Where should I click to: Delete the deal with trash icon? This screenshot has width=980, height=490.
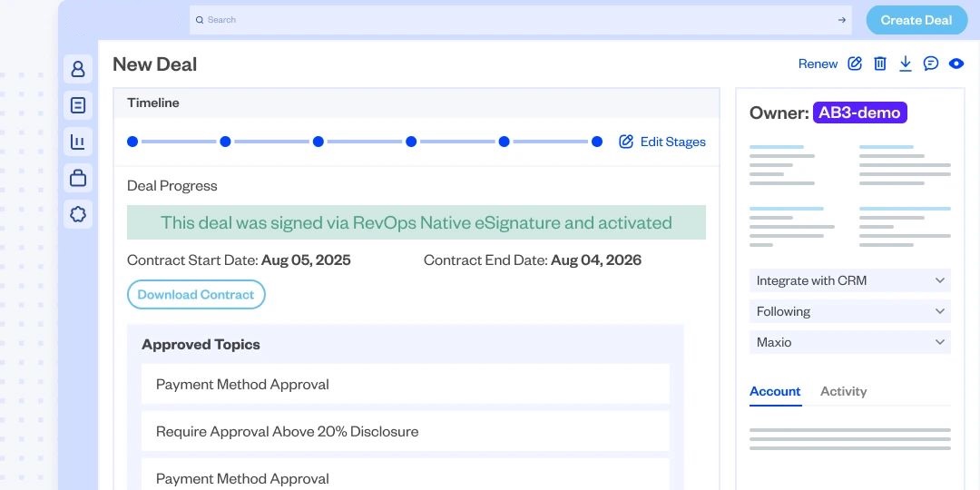[x=880, y=64]
